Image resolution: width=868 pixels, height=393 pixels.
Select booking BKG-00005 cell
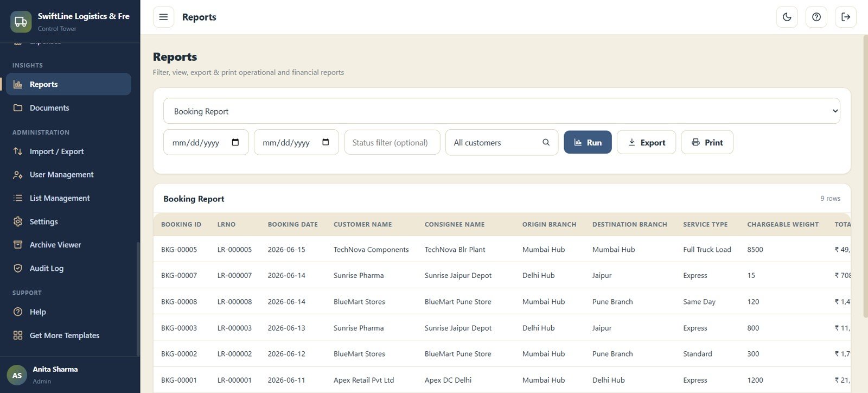(179, 250)
